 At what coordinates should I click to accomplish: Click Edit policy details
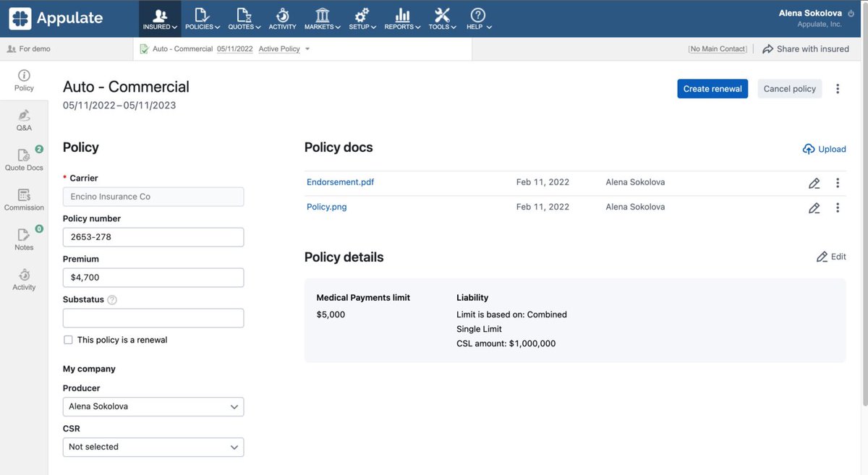(x=831, y=257)
